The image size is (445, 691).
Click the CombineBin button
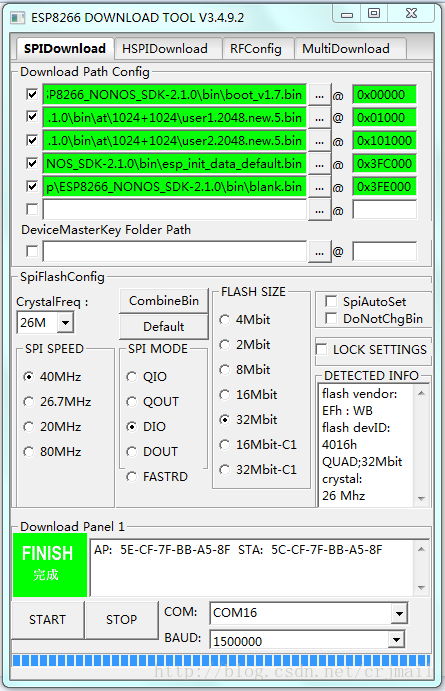pyautogui.click(x=164, y=301)
